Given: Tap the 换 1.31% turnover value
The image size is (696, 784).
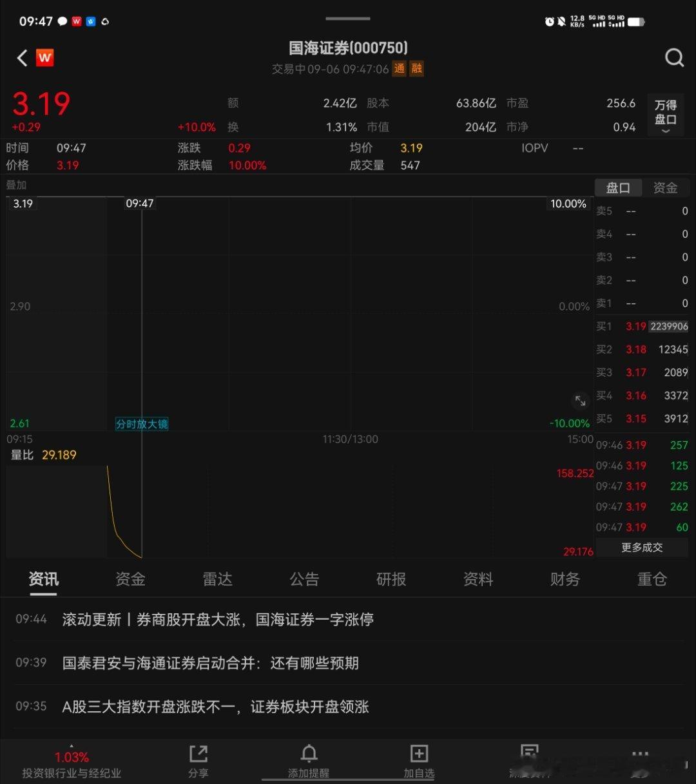Looking at the screenshot, I should coord(342,127).
